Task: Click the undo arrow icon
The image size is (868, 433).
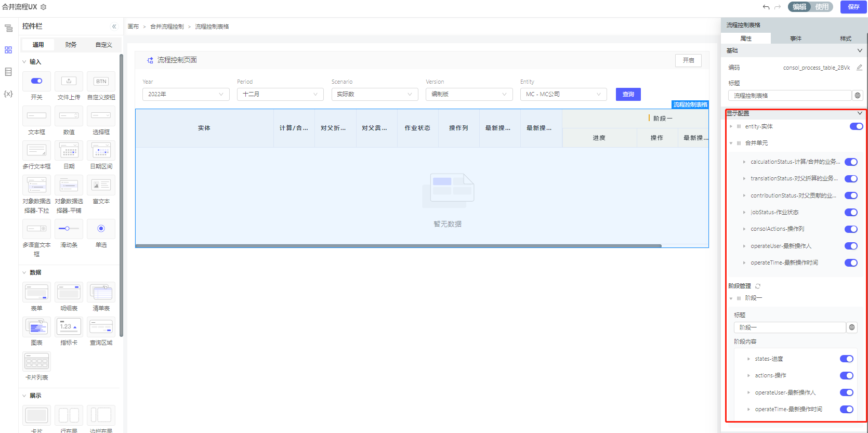Action: [766, 7]
